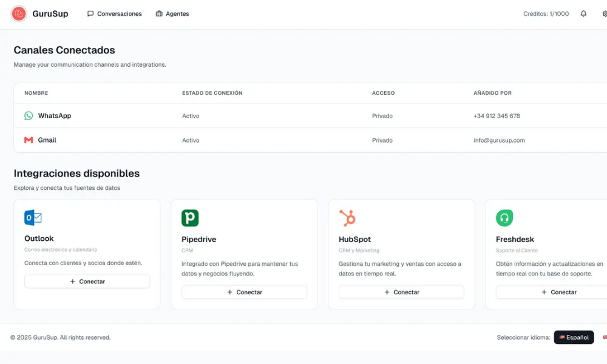Image resolution: width=607 pixels, height=364 pixels.
Task: Click the AÑADIDO POR column header
Action: 493,93
